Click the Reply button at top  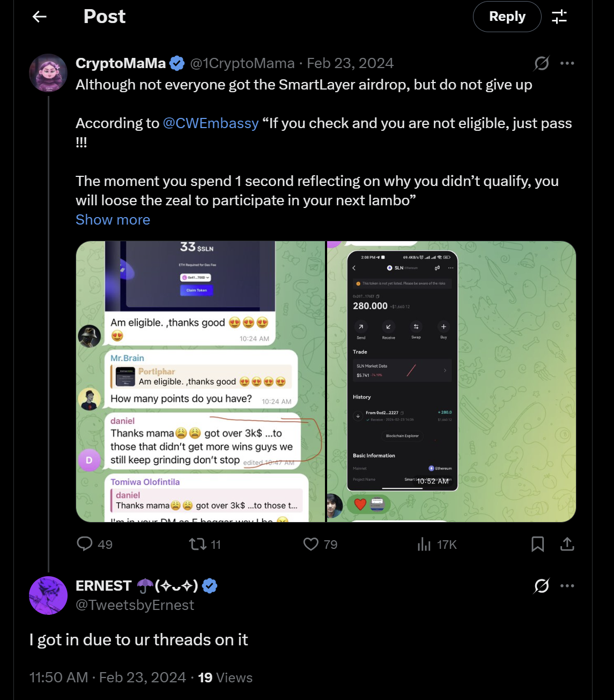pos(507,17)
